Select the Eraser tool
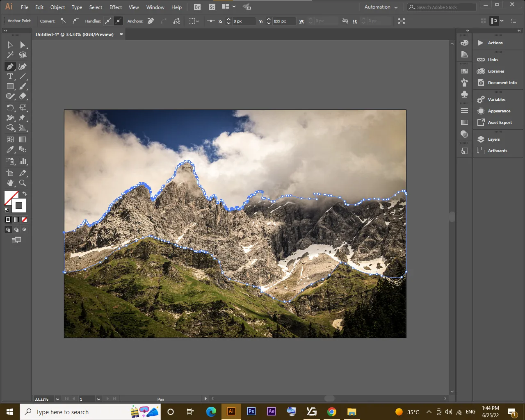Image resolution: width=525 pixels, height=420 pixels. coord(23,96)
